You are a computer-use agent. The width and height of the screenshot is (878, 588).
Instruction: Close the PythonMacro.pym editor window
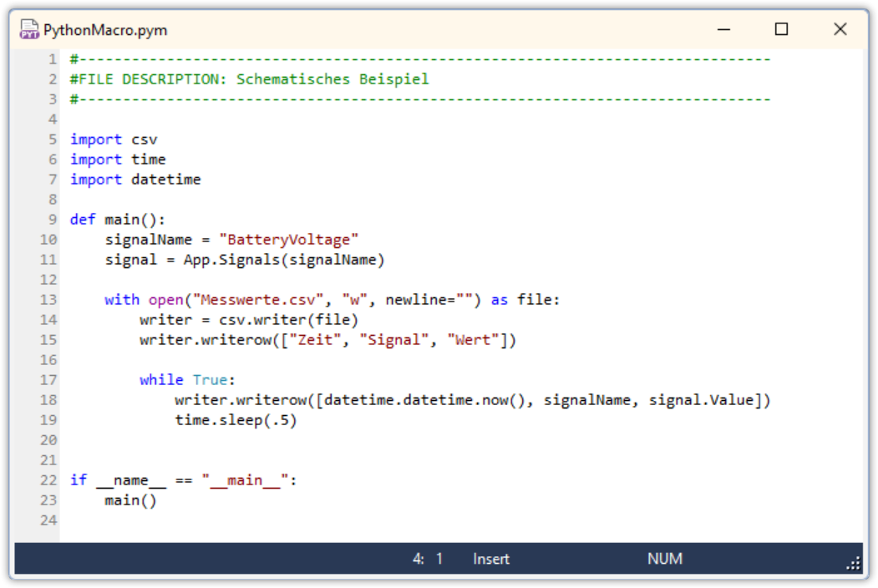point(840,29)
